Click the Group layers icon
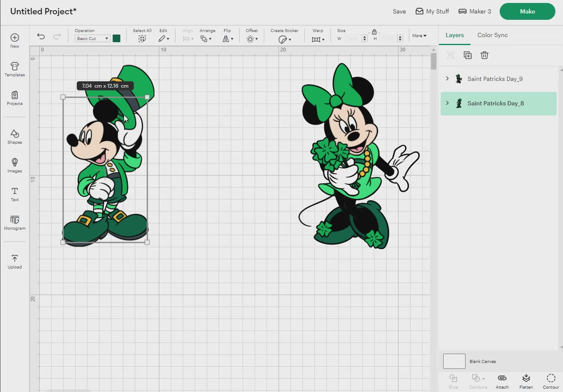This screenshot has width=563, height=392. coord(451,55)
